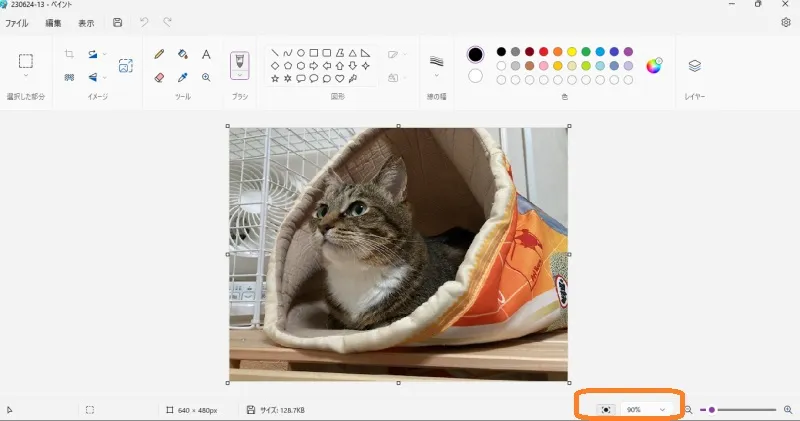The width and height of the screenshot is (800, 421).
Task: Toggle the secondary white color circle
Action: (x=475, y=76)
